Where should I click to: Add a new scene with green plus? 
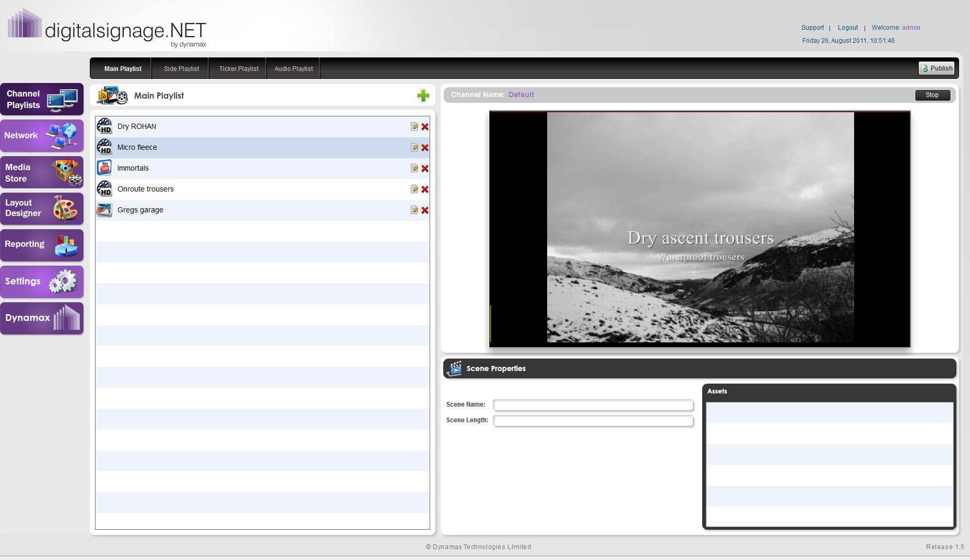423,96
